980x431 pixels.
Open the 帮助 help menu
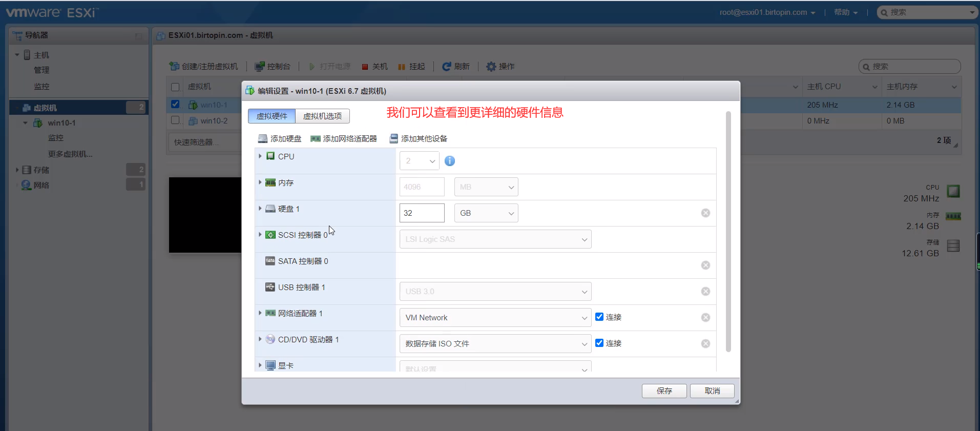click(845, 12)
